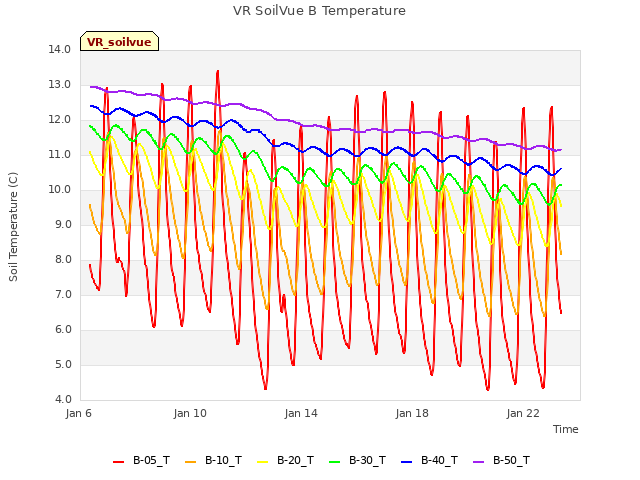Screen dimensions: 640x480
Task: Click the Soil Temperature (C) axis label
Action: [x=13, y=227]
